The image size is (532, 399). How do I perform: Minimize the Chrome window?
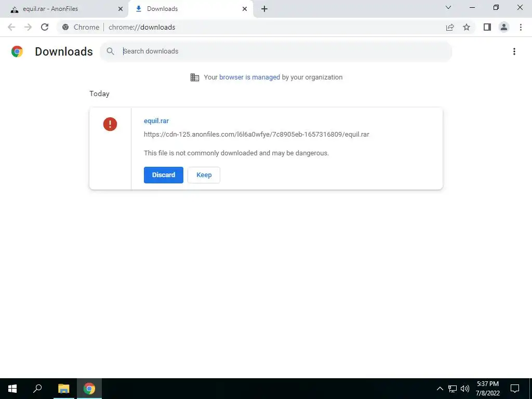coord(472,7)
